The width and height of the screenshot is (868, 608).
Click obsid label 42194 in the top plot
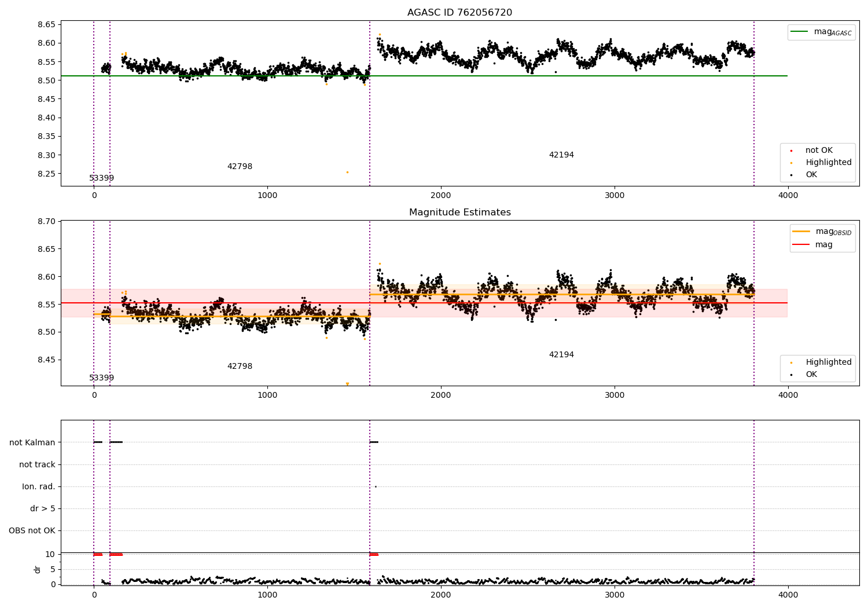[561, 155]
